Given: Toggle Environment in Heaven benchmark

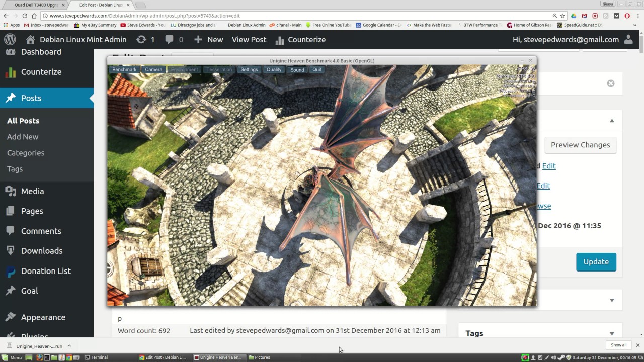Looking at the screenshot, I should 185,70.
